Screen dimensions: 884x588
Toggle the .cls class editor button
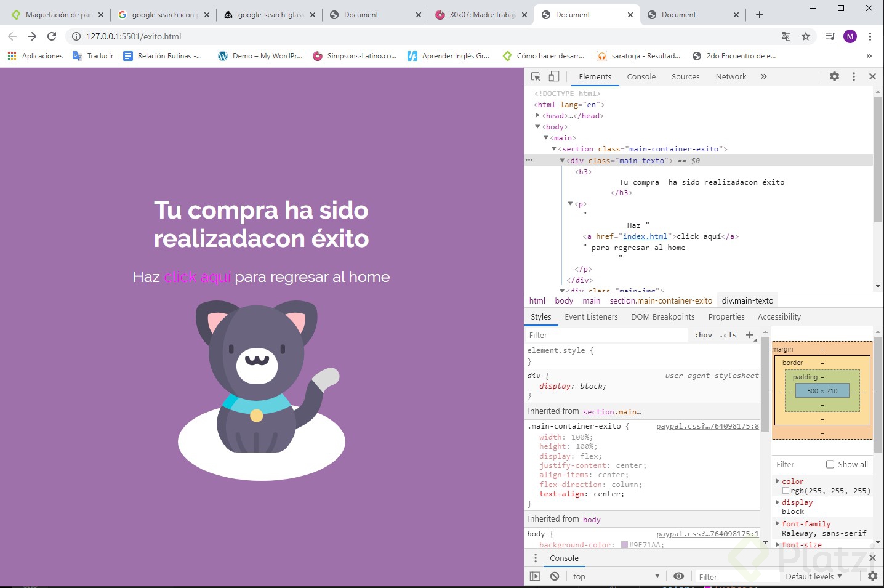(728, 335)
